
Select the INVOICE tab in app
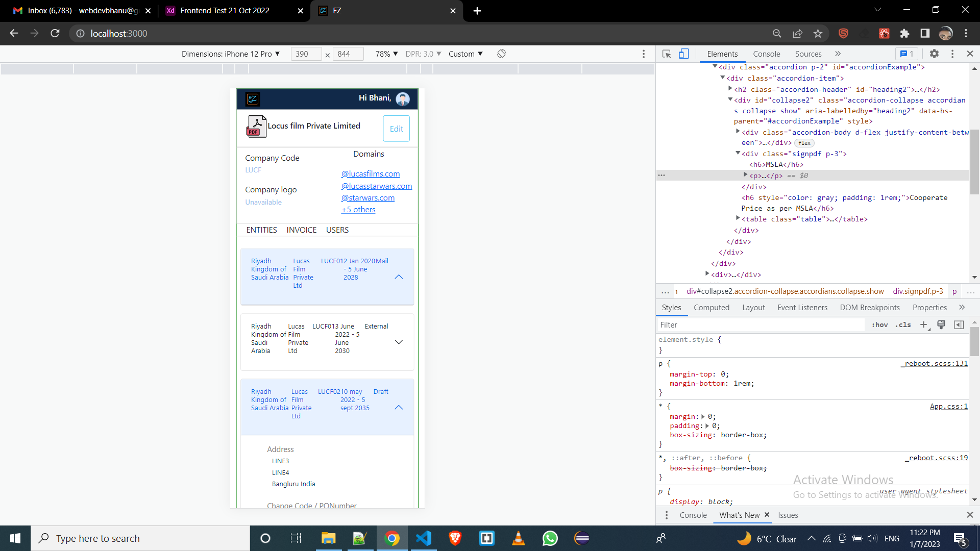(302, 230)
